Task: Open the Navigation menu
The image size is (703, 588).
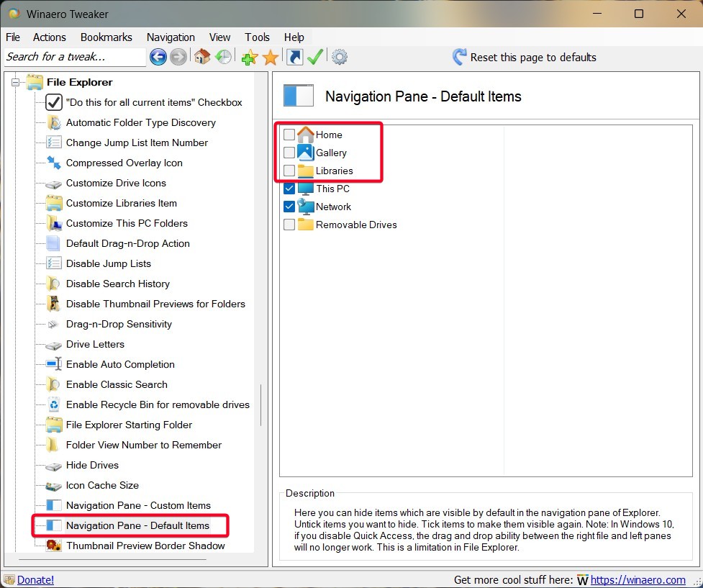Action: (x=171, y=37)
